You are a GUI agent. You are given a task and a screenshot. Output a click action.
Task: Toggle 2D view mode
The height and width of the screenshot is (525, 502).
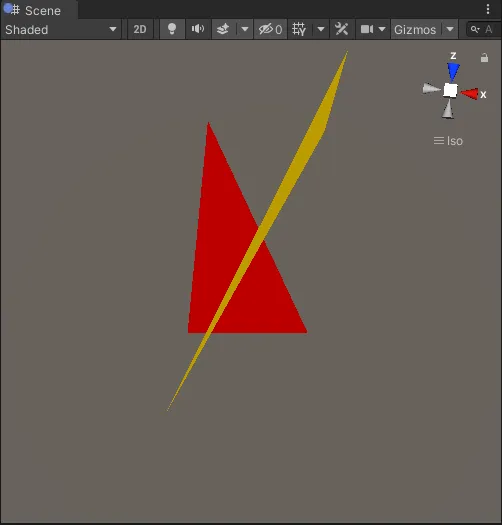[140, 29]
